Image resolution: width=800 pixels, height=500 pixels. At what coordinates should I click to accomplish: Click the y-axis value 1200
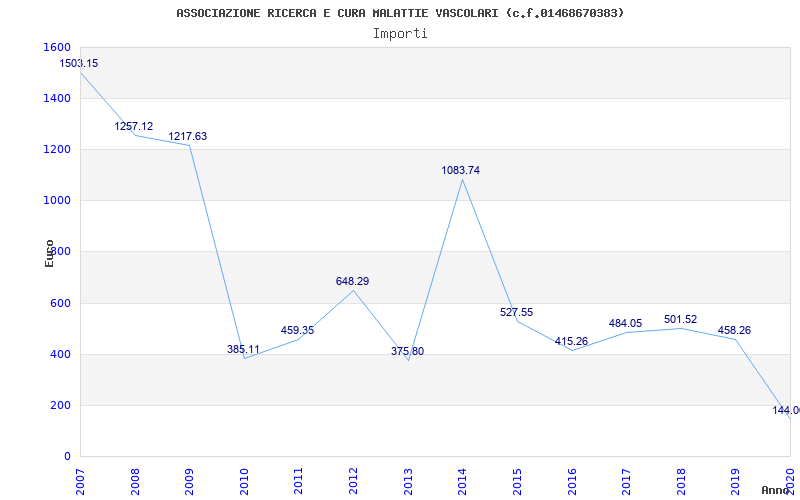point(58,149)
